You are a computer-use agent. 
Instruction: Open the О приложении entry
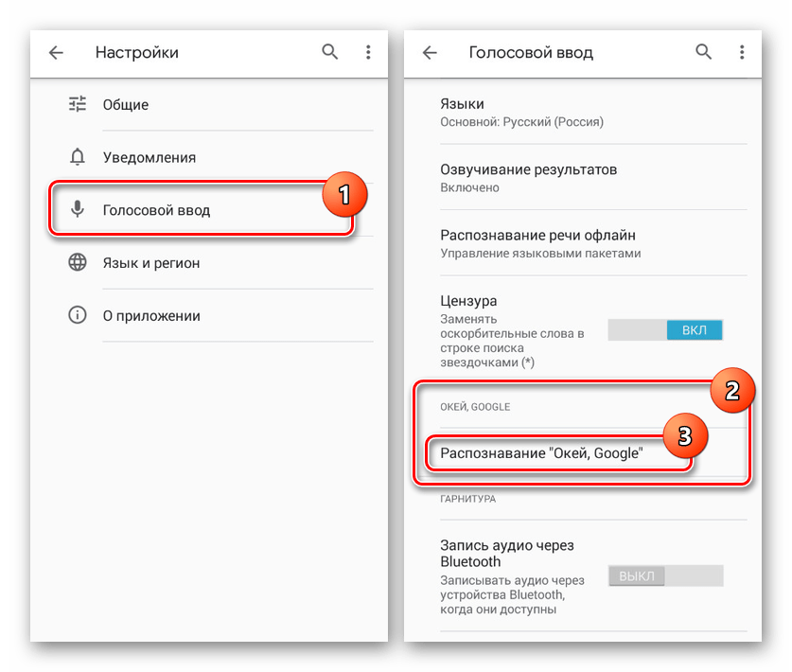point(209,315)
